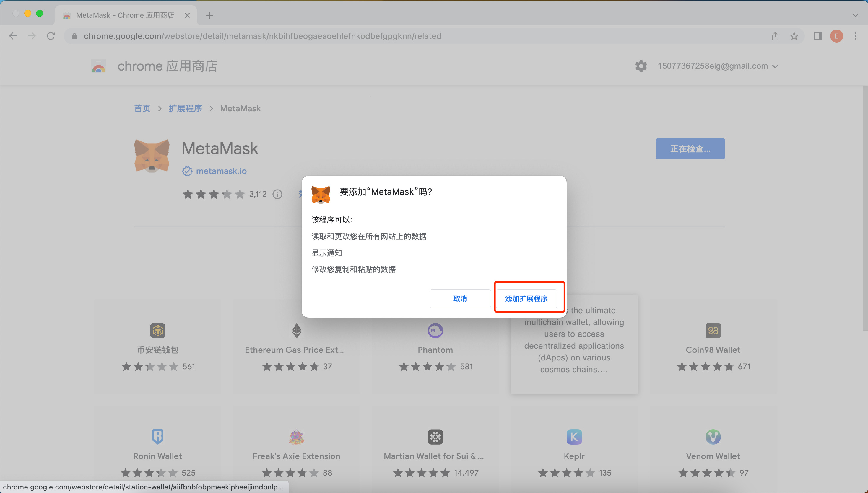Open the Phantom wallet extension icon
868x493 pixels.
tap(435, 330)
